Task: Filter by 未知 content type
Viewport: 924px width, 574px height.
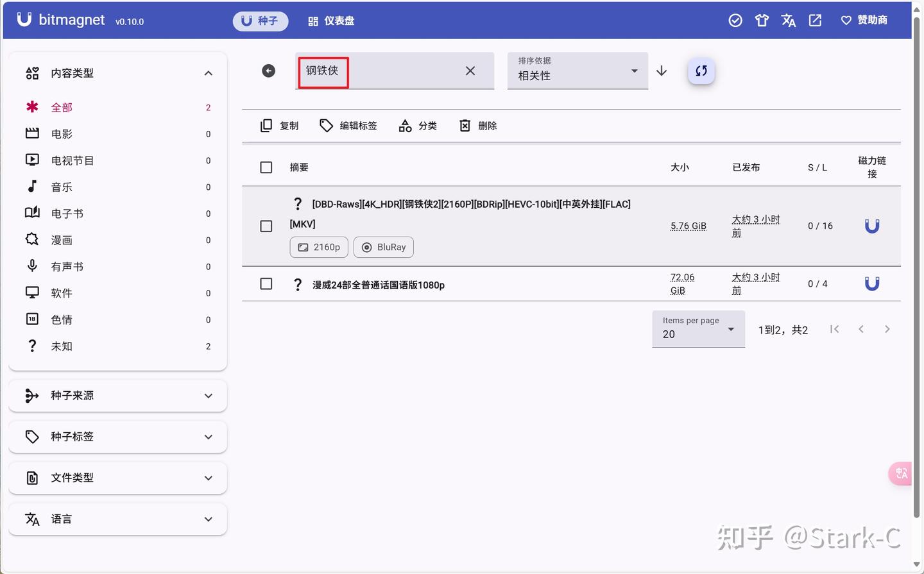Action: (118, 346)
